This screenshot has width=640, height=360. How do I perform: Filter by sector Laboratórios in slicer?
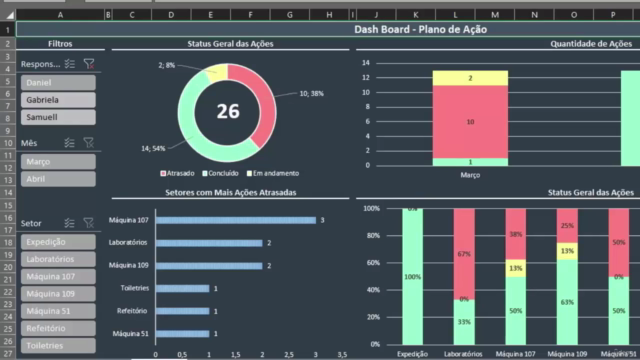58,259
